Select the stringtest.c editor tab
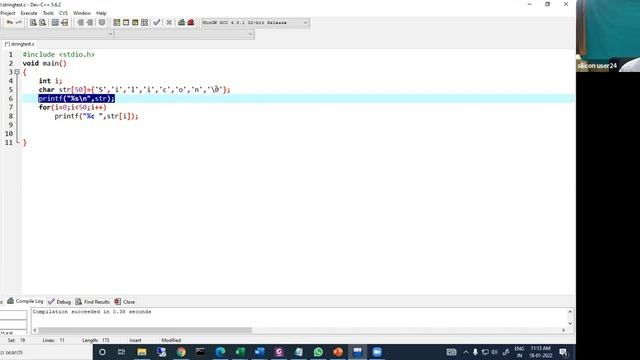 click(20, 44)
